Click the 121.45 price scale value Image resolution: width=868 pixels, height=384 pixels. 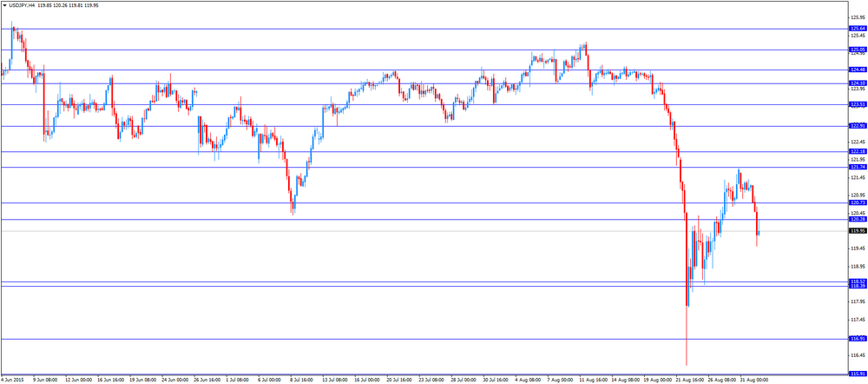[858, 178]
